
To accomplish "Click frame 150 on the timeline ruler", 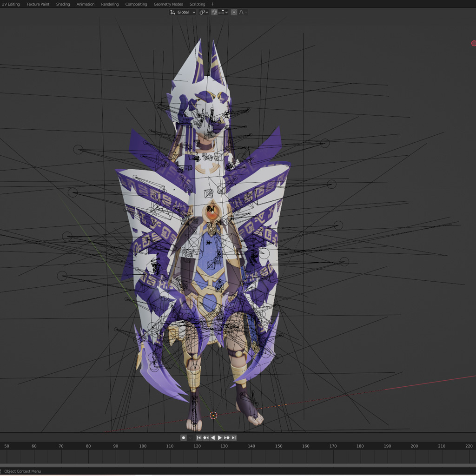I will coord(279,446).
